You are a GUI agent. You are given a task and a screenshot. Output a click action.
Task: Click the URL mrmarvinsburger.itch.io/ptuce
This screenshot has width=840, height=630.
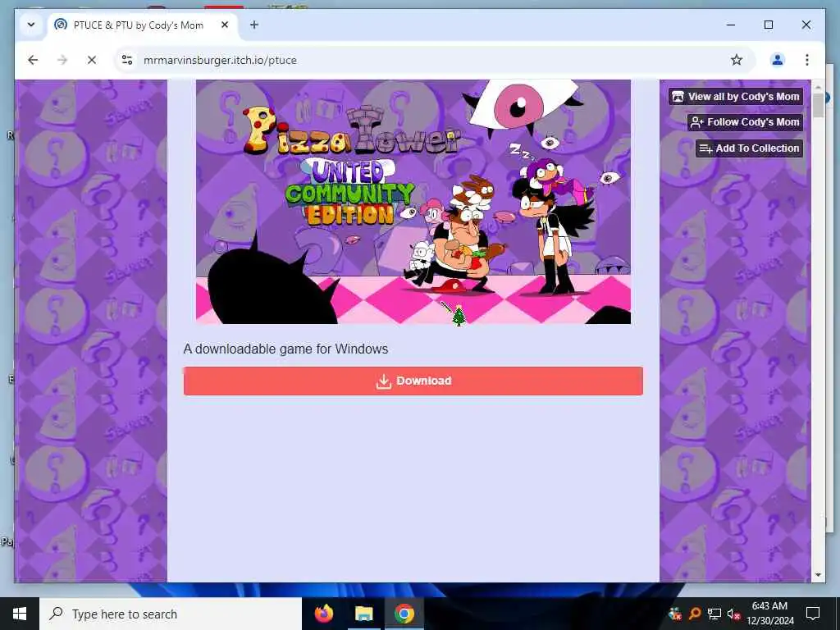tap(220, 60)
